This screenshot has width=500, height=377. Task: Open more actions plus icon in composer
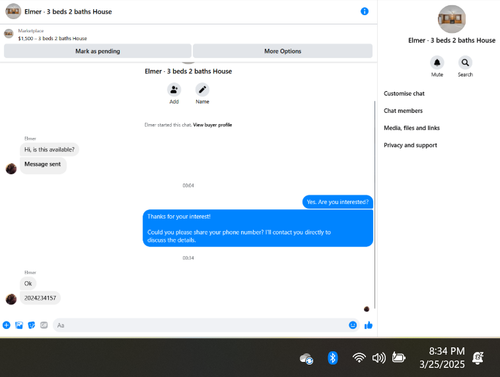pyautogui.click(x=6, y=325)
